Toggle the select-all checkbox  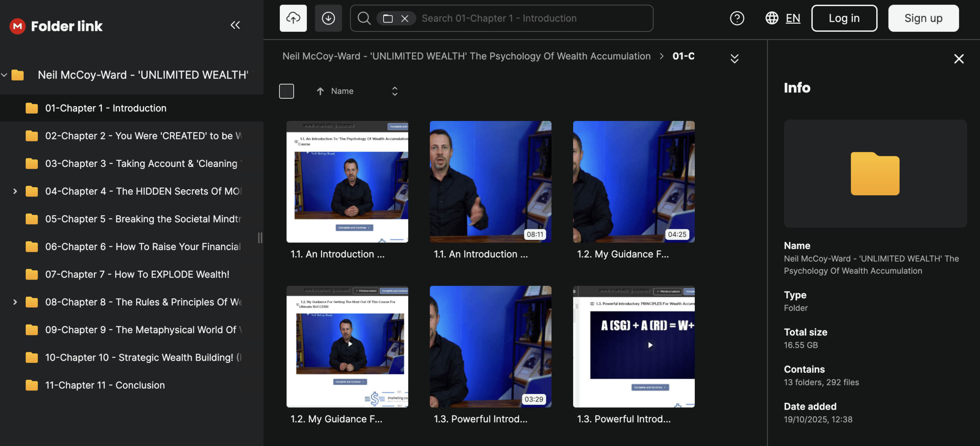pyautogui.click(x=286, y=91)
